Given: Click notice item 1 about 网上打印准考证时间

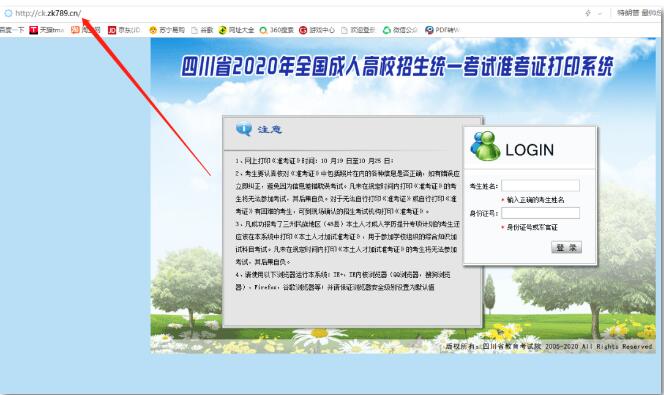Looking at the screenshot, I should pyautogui.click(x=315, y=161).
